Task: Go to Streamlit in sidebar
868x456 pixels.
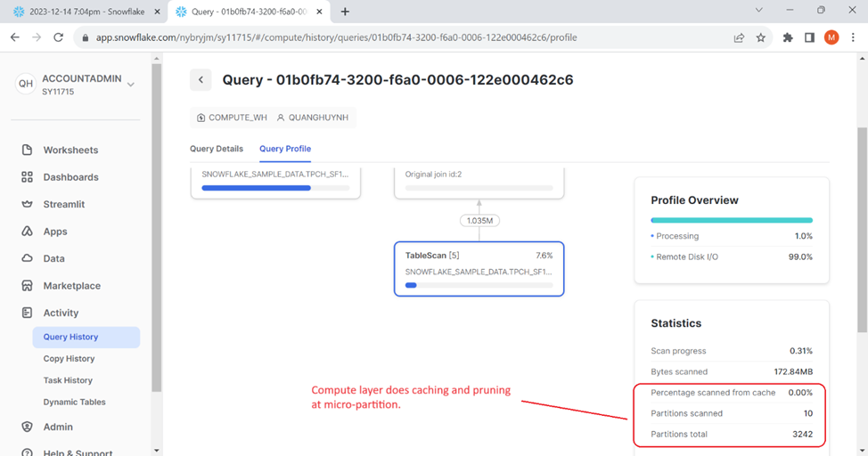Action: [64, 204]
